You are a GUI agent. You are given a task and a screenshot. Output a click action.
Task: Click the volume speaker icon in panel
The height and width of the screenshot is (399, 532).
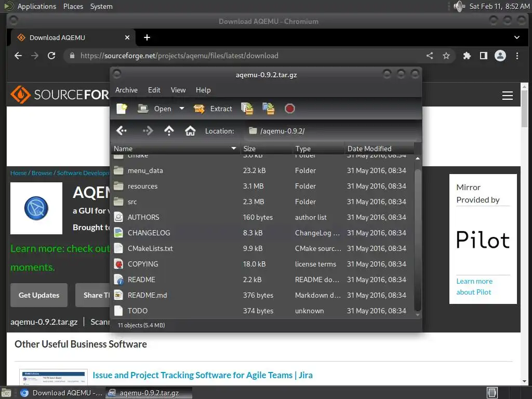(x=459, y=6)
